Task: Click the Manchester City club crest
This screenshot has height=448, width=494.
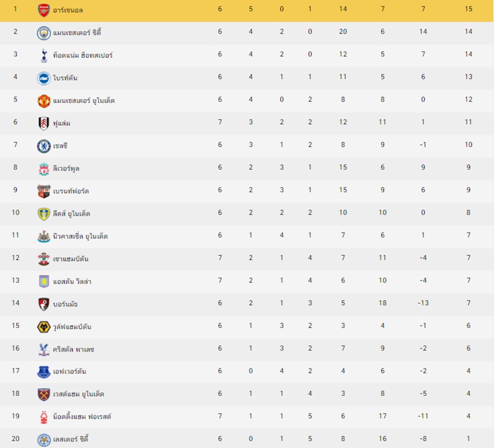Action: pyautogui.click(x=44, y=33)
